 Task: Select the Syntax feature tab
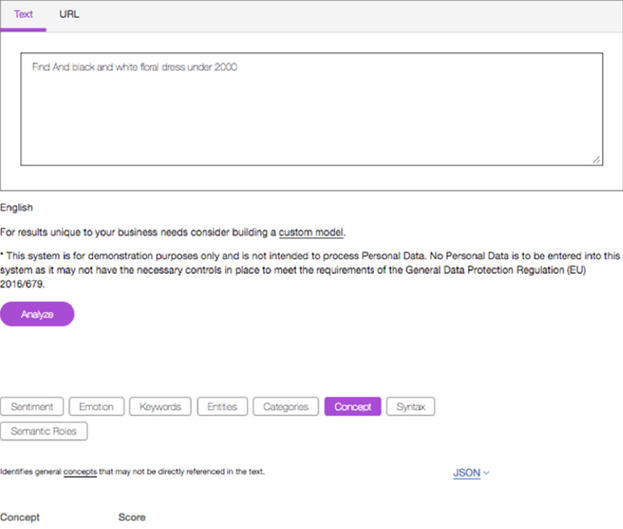tap(410, 407)
